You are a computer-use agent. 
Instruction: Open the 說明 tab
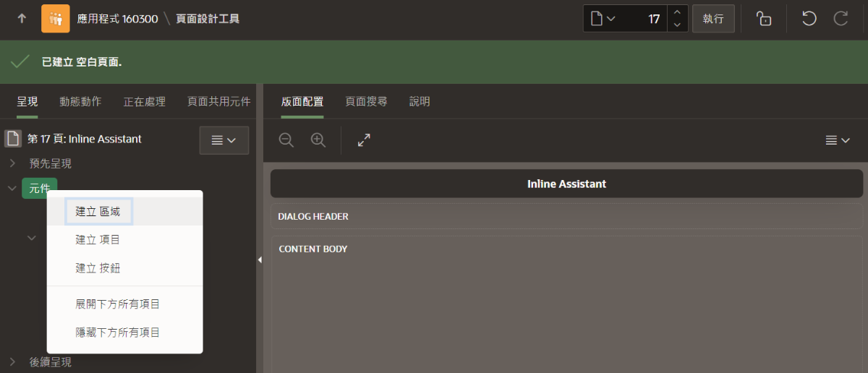(420, 102)
